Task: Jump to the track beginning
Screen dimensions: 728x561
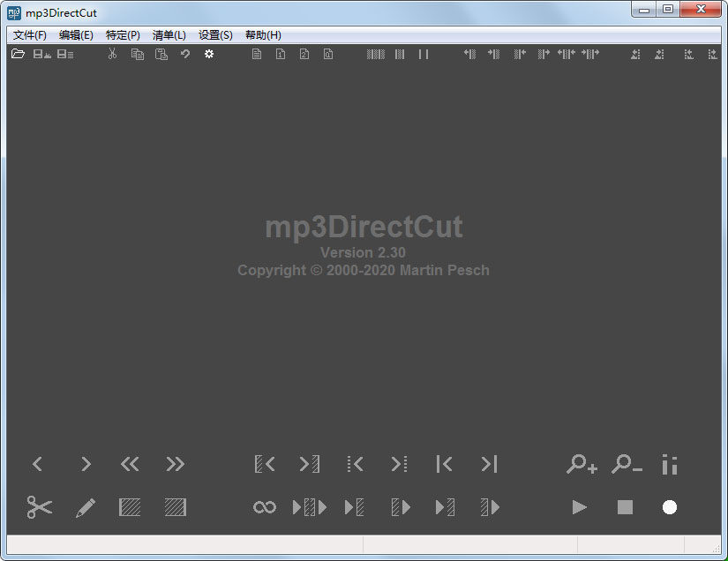Action: pyautogui.click(x=444, y=465)
